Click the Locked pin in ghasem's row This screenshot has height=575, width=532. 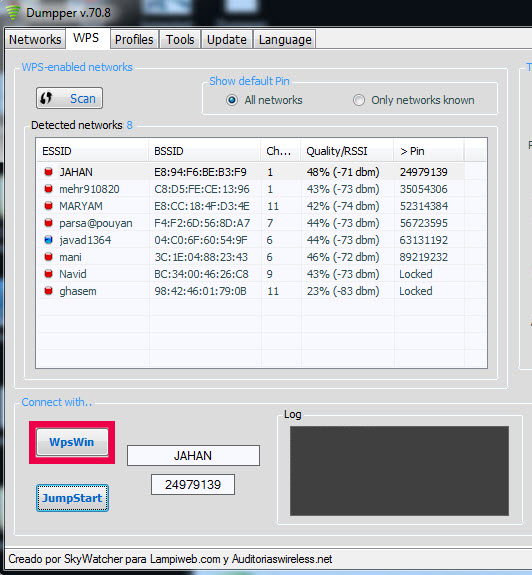(416, 291)
